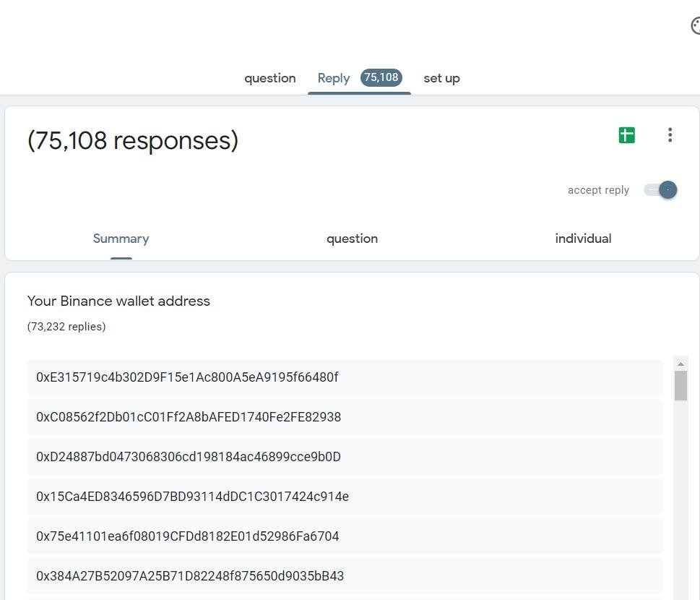
Task: Click the replies list scrollbar thumb
Action: pos(680,385)
